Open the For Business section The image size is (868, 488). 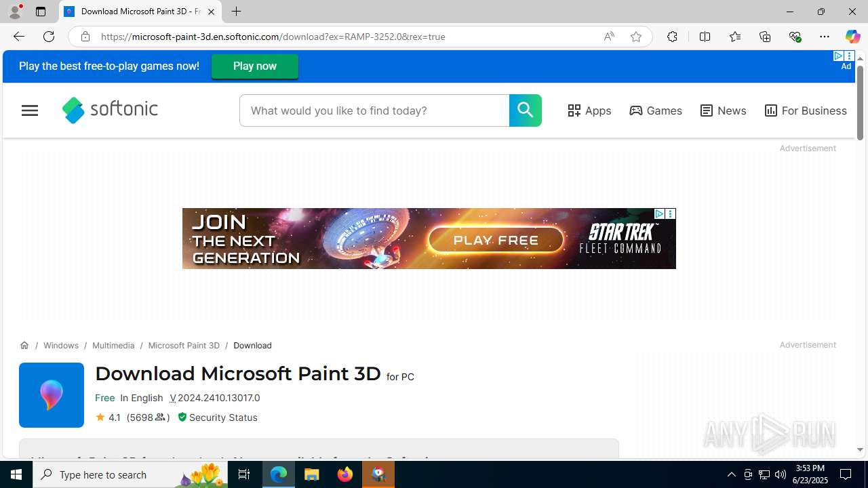tap(806, 110)
